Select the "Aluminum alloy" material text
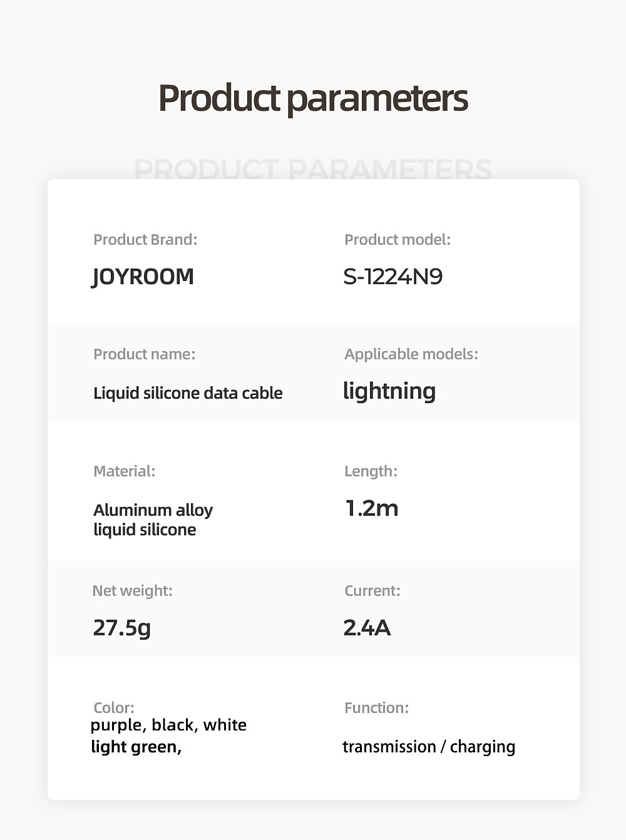 [153, 510]
